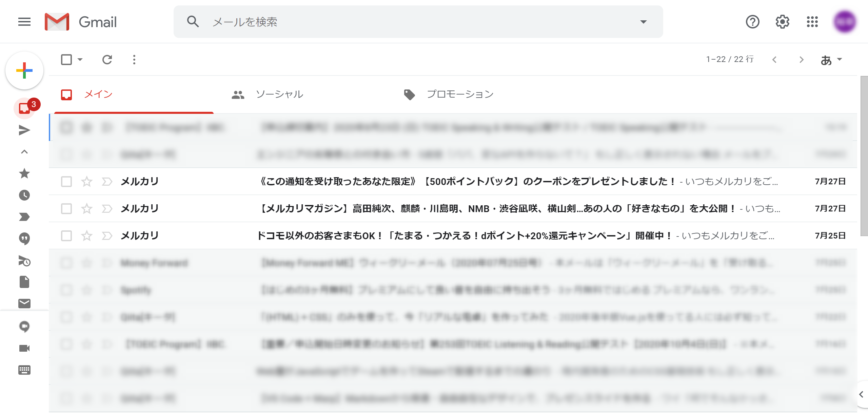Open the 【メルカリマガジン】 mail

click(453, 209)
